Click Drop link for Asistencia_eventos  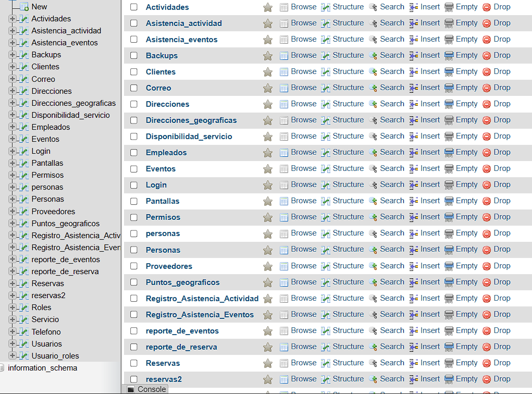[502, 39]
